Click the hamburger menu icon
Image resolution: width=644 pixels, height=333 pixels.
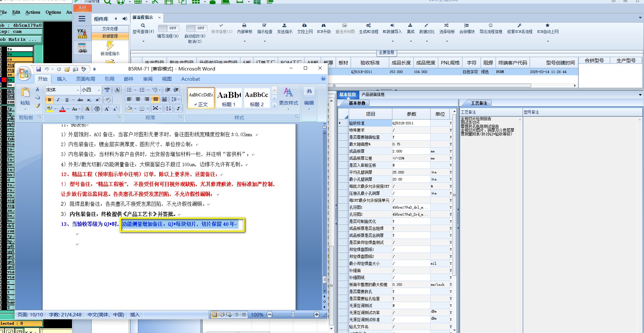[x=82, y=19]
